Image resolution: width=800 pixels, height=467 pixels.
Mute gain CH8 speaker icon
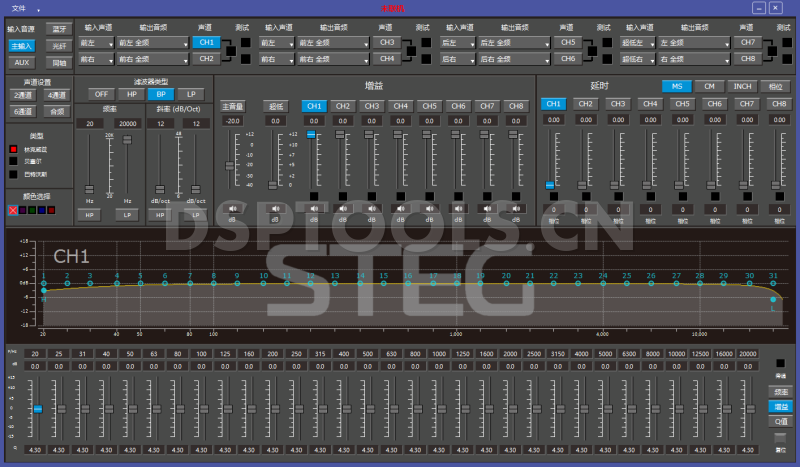pyautogui.click(x=516, y=209)
